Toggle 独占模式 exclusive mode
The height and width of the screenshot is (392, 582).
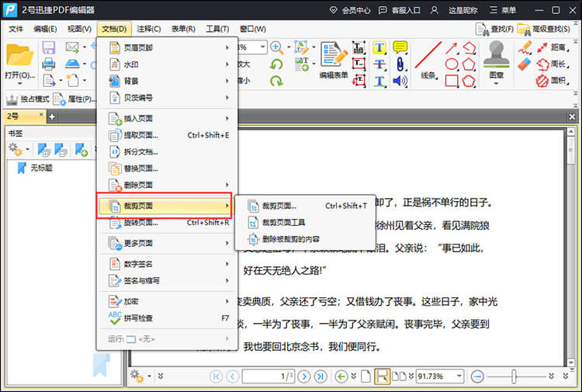click(28, 99)
